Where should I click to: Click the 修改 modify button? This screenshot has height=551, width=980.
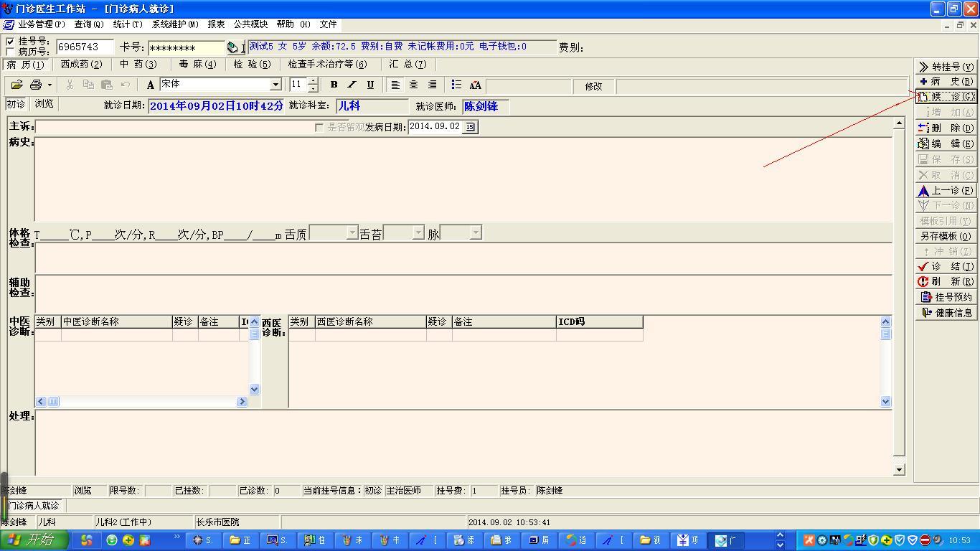point(593,86)
